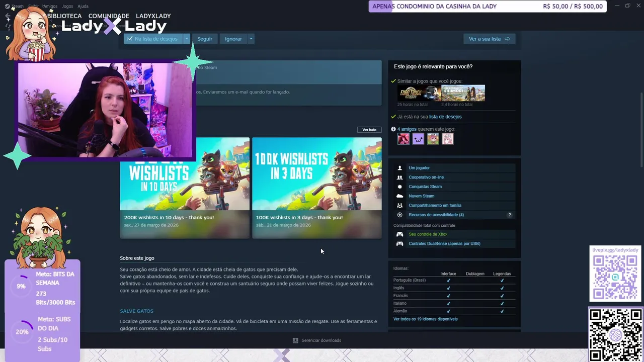The height and width of the screenshot is (362, 644).
Task: Click the Francês language row
Action: tap(454, 296)
